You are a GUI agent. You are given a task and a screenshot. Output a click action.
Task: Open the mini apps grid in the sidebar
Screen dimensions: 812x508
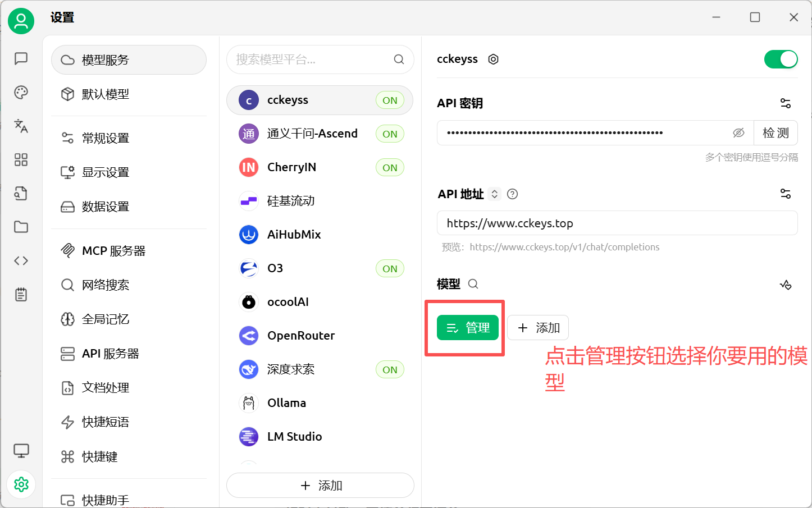coord(21,159)
